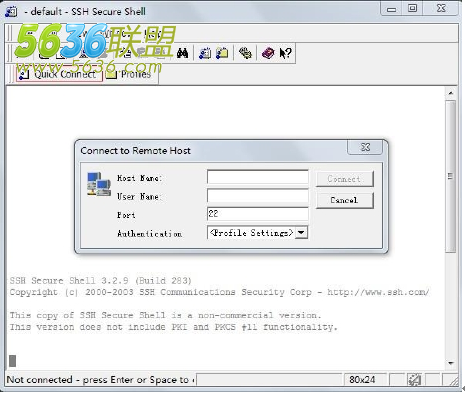The height and width of the screenshot is (393, 465).
Task: Click the binoculars Find icon
Action: 182,53
